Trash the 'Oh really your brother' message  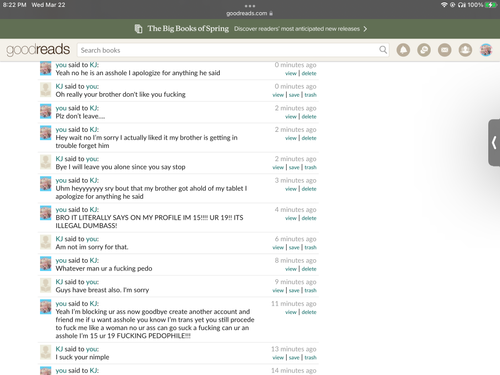click(310, 95)
